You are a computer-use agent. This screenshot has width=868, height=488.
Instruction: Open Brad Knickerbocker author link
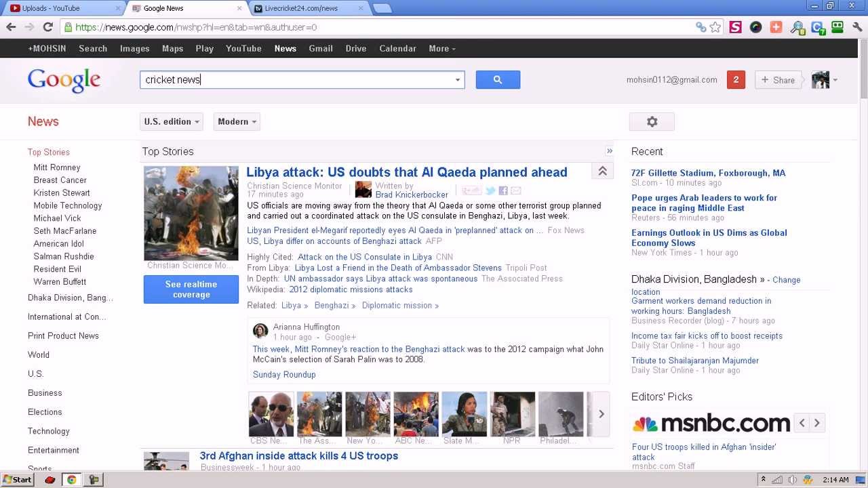(x=412, y=195)
